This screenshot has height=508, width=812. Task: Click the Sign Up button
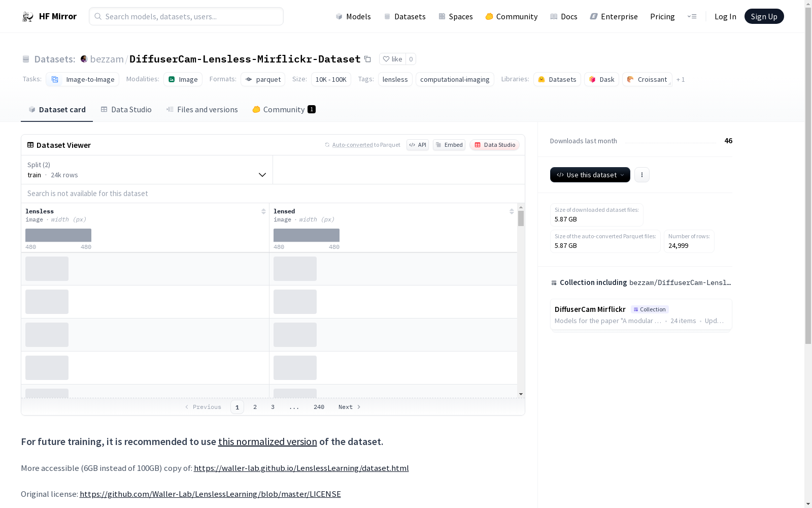coord(764,16)
